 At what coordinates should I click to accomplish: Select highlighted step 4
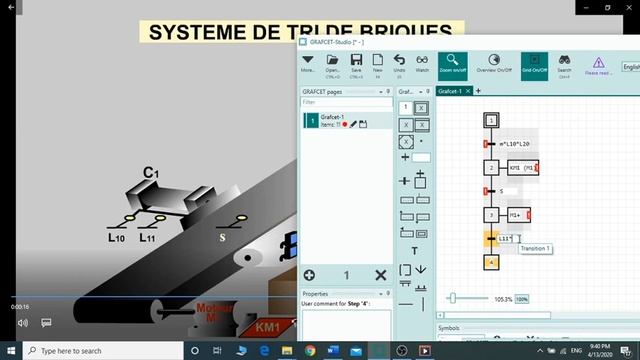tap(491, 262)
